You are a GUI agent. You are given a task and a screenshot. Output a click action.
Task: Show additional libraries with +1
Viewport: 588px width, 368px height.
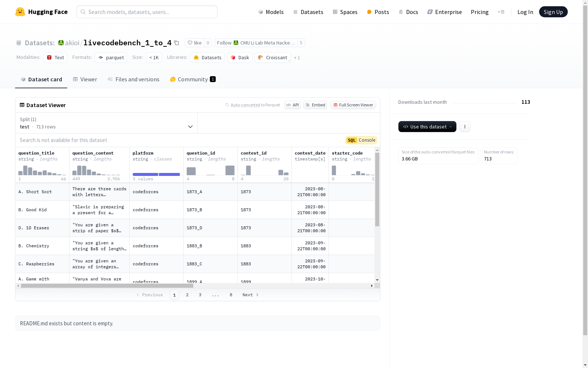(x=297, y=58)
